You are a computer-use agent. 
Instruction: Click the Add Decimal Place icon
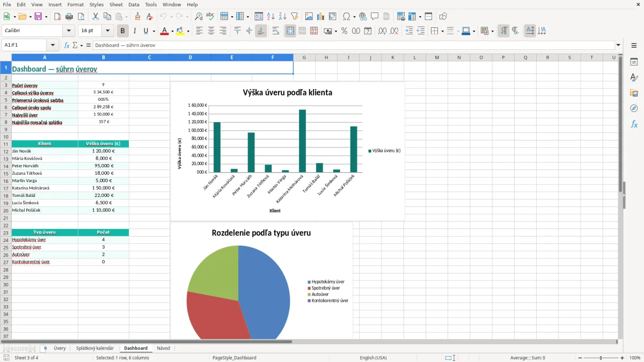pyautogui.click(x=382, y=31)
